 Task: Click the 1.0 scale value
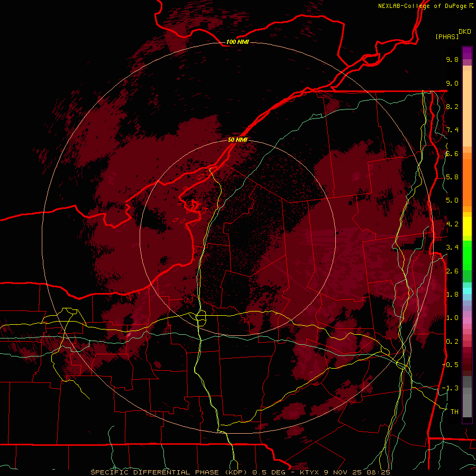pos(452,318)
